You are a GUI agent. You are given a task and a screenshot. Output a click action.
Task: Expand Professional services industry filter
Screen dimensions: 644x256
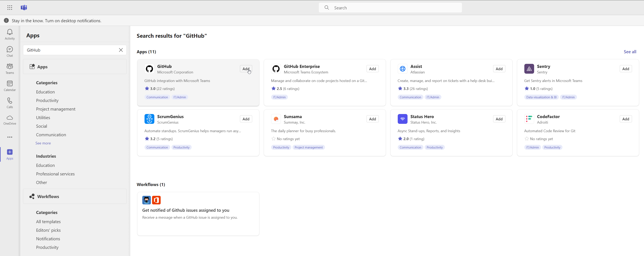pos(55,173)
